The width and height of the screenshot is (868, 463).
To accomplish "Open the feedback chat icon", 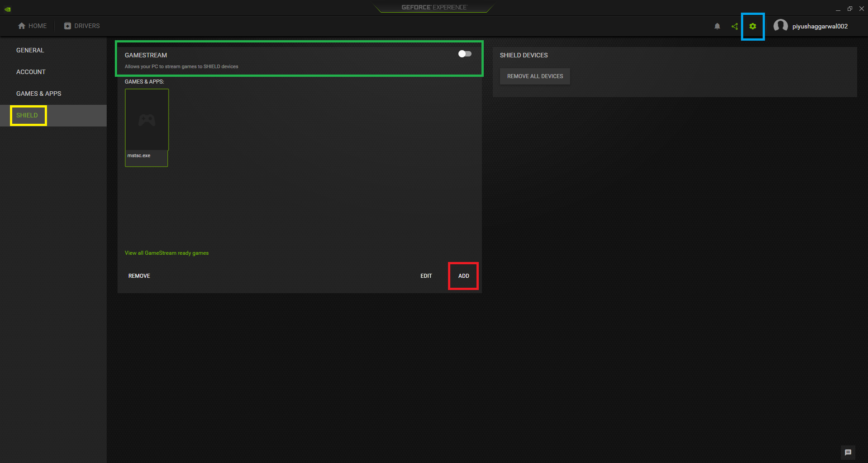I will point(848,452).
